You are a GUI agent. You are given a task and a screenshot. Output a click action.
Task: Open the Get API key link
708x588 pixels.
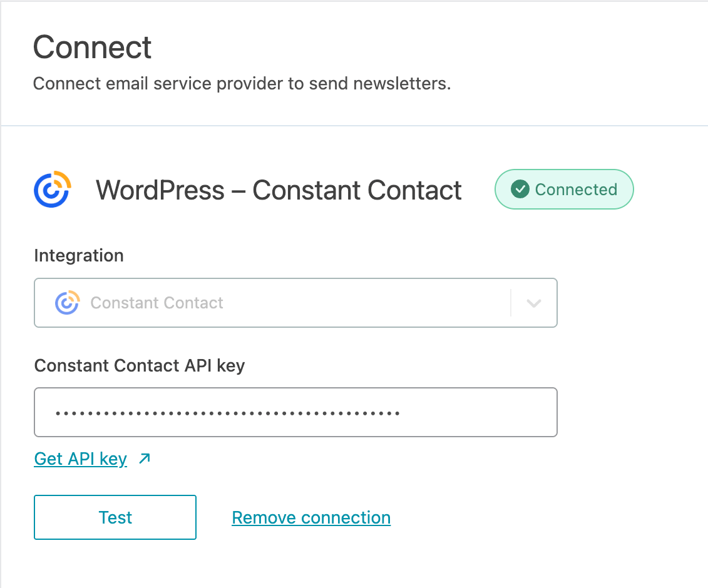point(81,459)
